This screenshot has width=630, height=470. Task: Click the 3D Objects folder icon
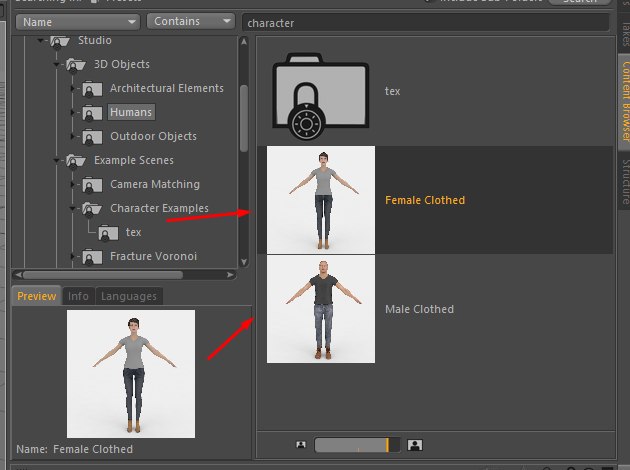(76, 65)
